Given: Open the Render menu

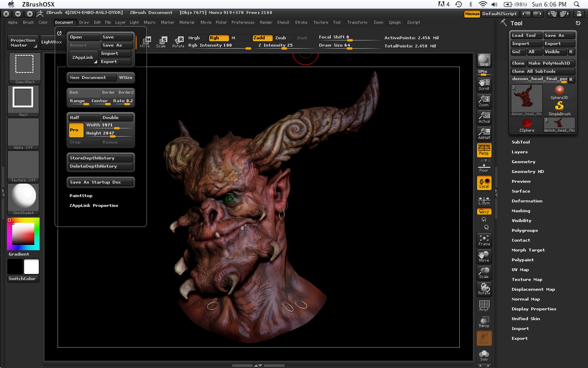Looking at the screenshot, I should click(266, 22).
